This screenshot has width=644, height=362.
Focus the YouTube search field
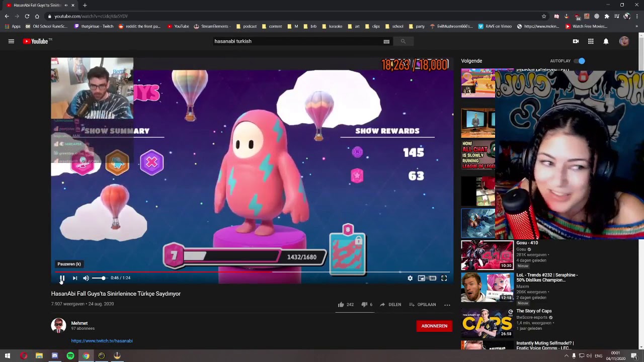click(297, 41)
